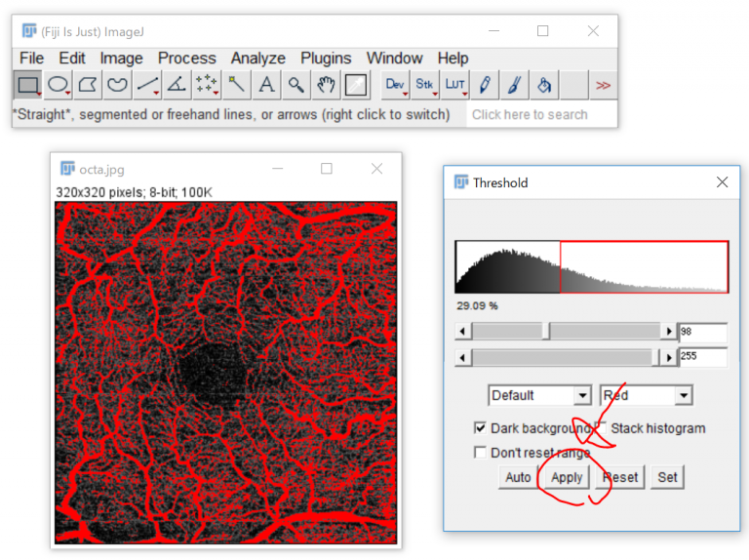Select the Straight Line tool

147,85
